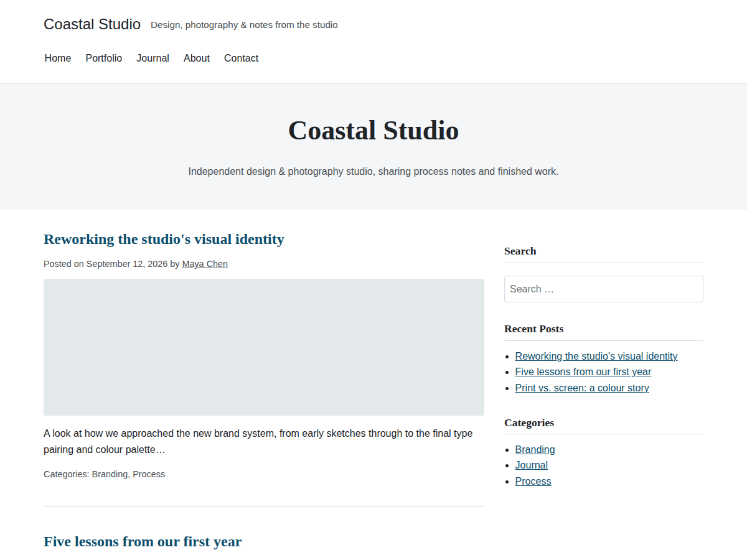Click the 'Posted on September 12, 2026' date text
747x560 pixels.
point(106,264)
